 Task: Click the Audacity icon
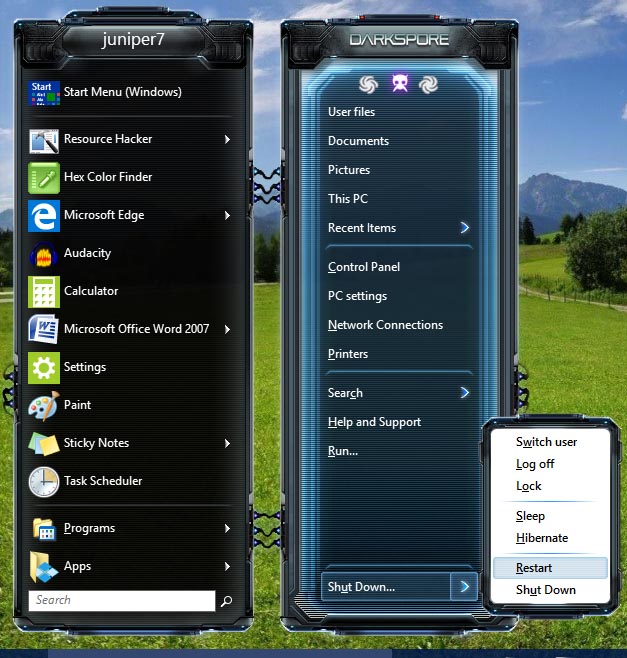(44, 253)
